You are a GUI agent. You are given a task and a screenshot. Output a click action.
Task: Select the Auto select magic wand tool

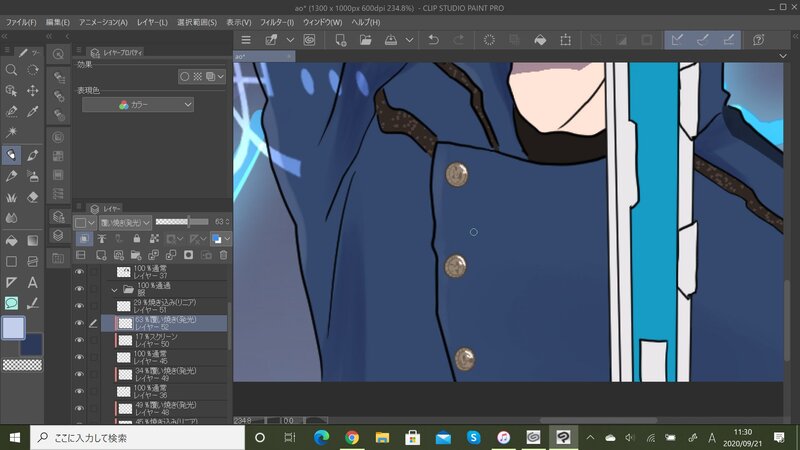[x=11, y=132]
